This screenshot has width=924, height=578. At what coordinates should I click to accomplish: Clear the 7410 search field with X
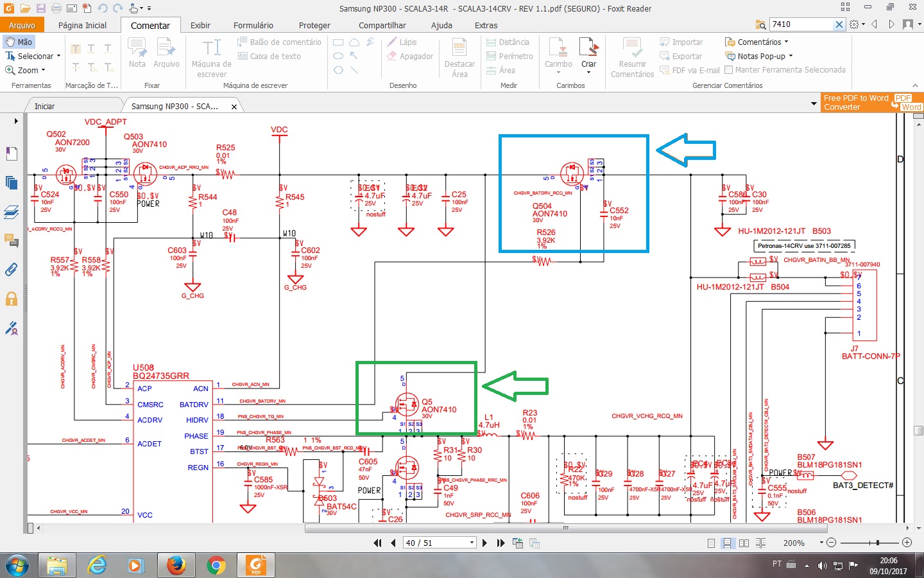coord(839,24)
